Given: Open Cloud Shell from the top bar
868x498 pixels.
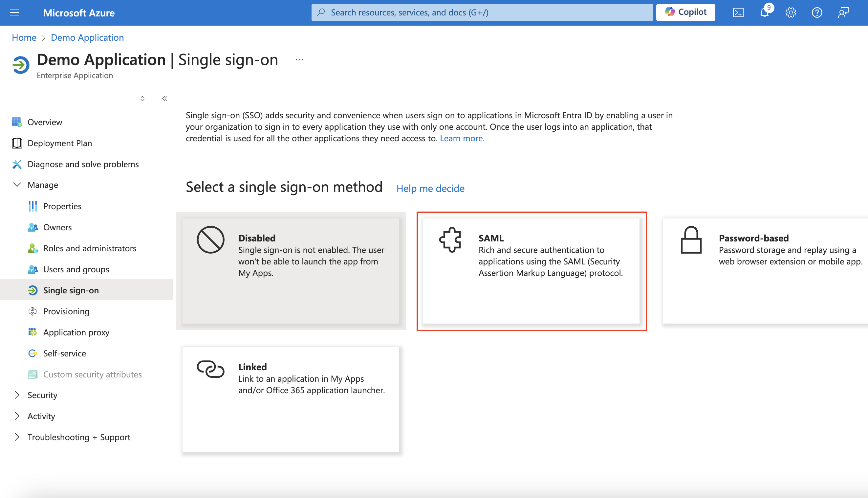Looking at the screenshot, I should (738, 13).
